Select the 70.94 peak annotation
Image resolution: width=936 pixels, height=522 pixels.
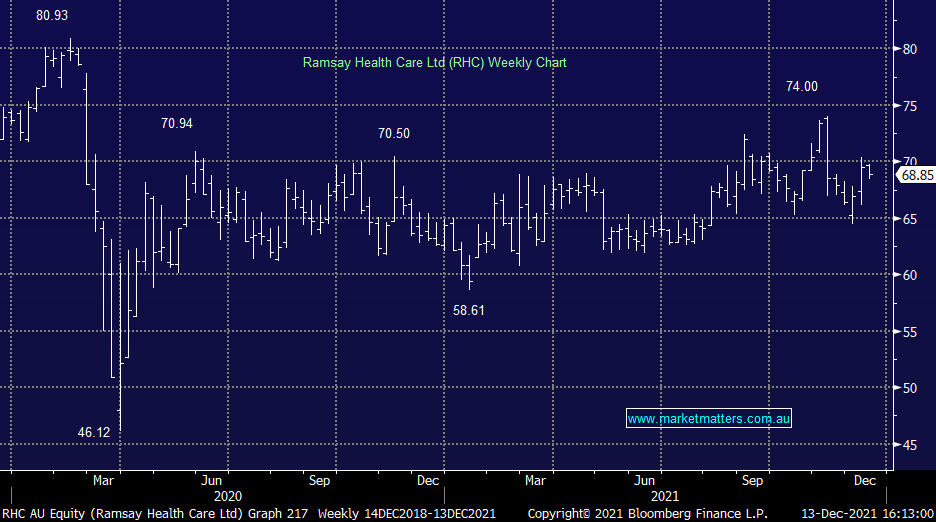[177, 123]
